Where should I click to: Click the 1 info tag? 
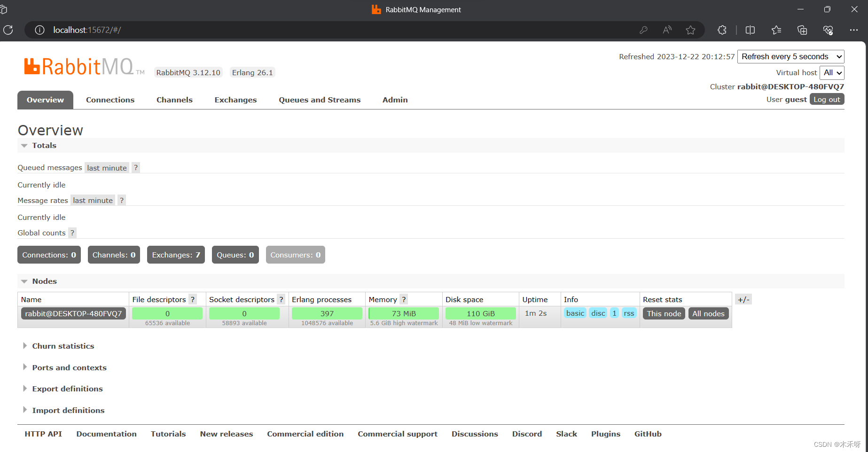[614, 313]
